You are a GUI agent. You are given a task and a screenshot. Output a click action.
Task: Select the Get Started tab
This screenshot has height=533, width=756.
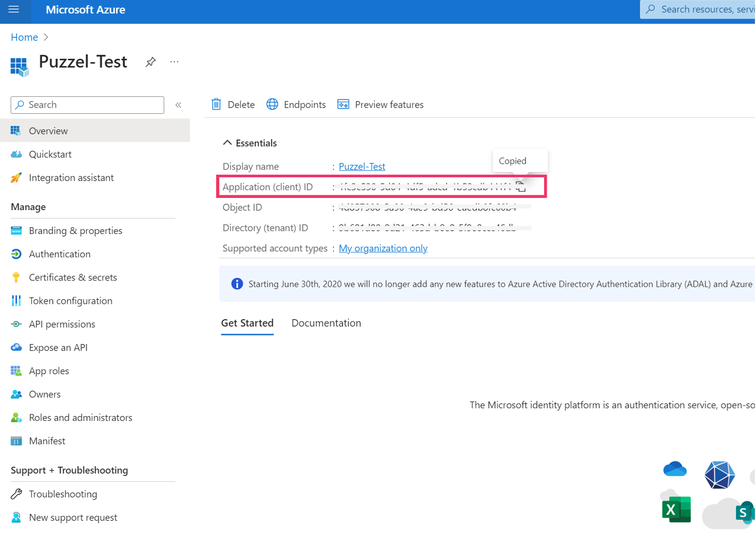tap(247, 323)
